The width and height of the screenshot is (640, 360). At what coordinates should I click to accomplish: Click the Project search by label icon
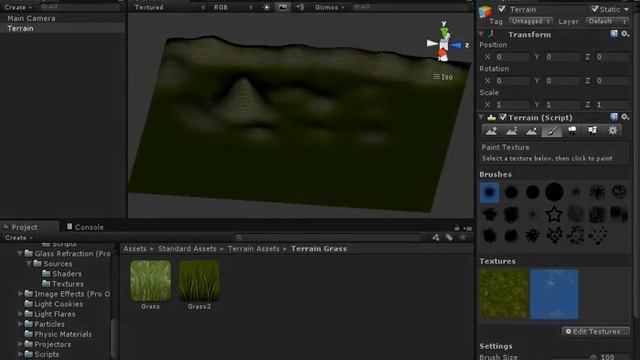(x=449, y=238)
